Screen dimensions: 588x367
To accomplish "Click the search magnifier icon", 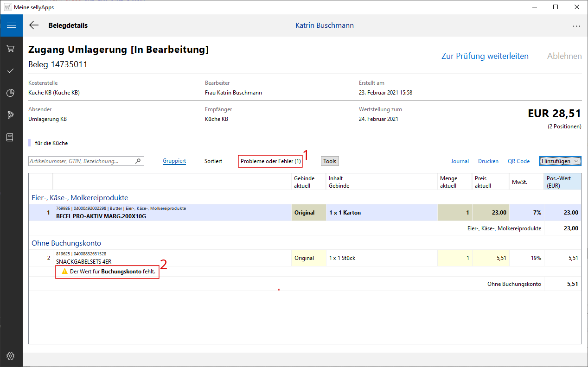I will [138, 161].
